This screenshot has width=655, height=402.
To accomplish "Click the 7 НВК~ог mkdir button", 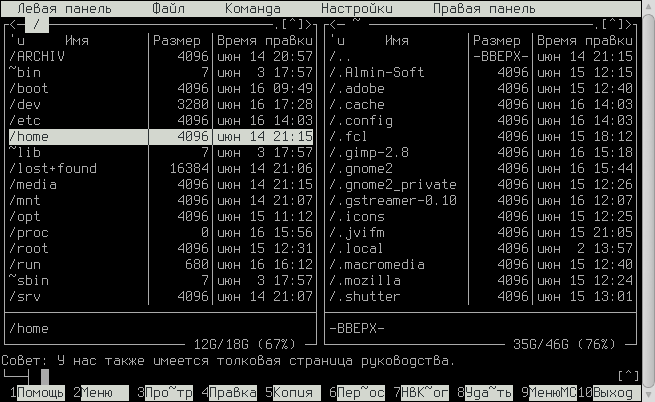I will coord(421,393).
